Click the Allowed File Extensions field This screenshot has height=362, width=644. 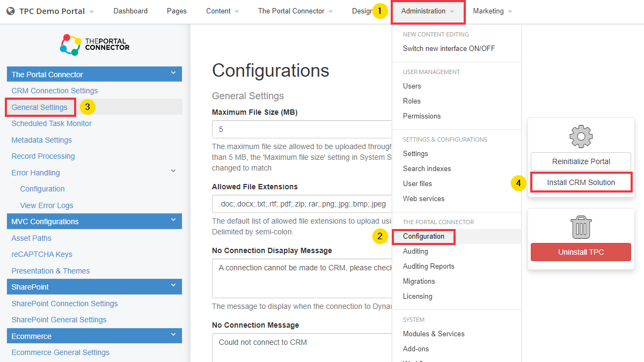[302, 204]
